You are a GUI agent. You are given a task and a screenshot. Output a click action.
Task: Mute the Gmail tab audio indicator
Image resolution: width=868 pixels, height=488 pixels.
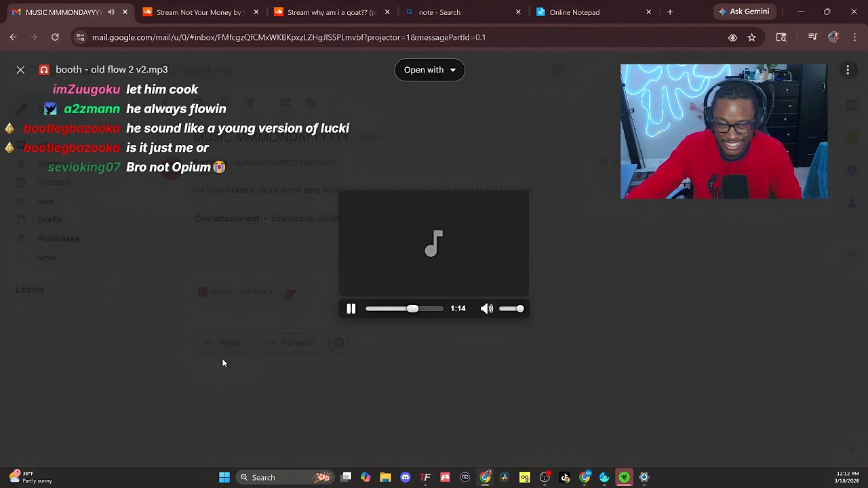pyautogui.click(x=111, y=12)
